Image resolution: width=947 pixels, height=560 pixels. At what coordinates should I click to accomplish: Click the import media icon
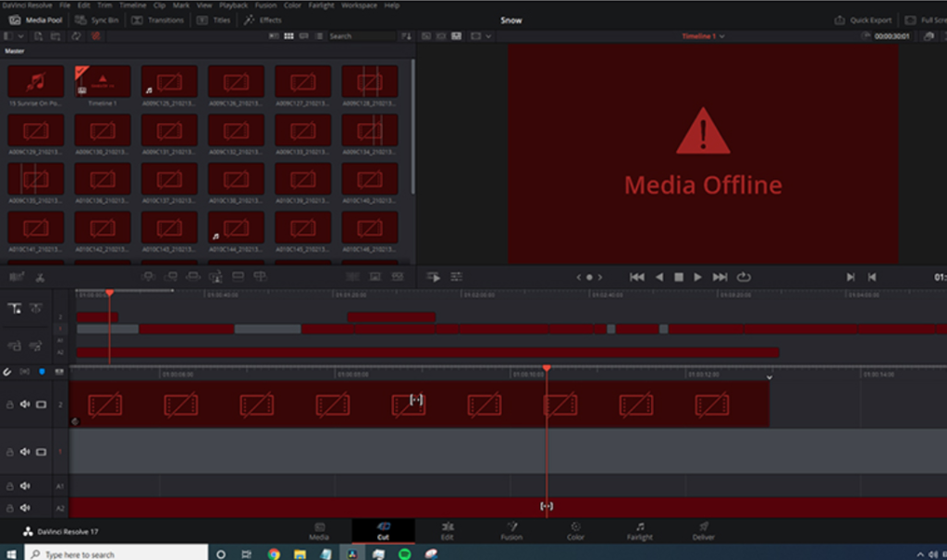pyautogui.click(x=38, y=36)
